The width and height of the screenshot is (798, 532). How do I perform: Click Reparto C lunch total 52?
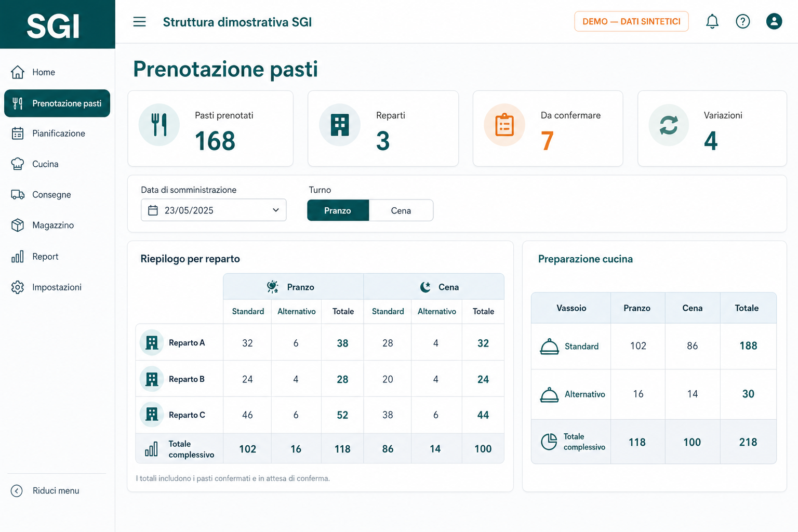point(342,415)
